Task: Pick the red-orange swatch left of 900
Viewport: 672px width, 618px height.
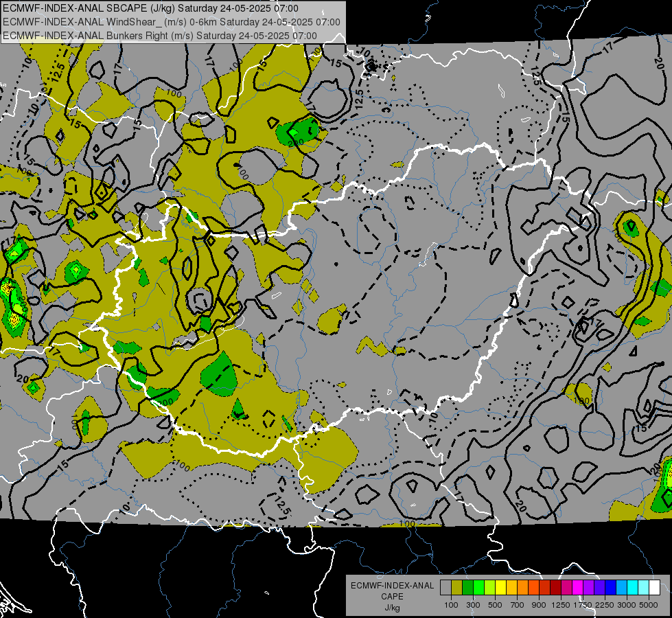Action: click(x=533, y=587)
